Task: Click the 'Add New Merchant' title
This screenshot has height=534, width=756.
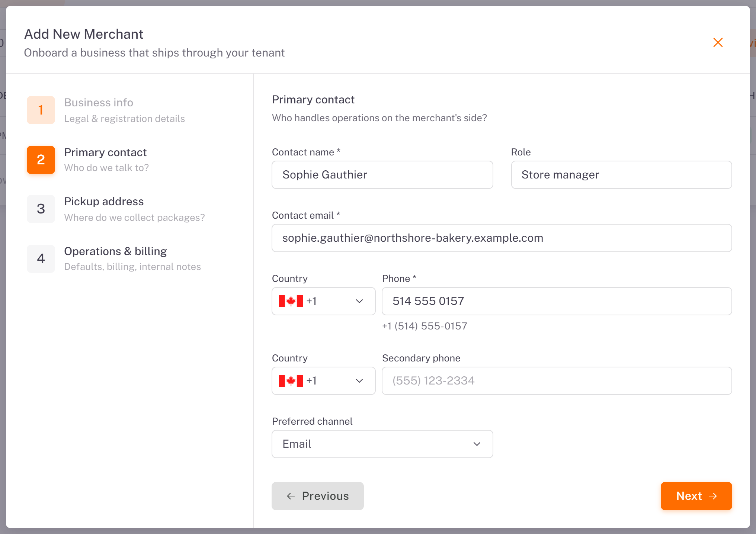Action: tap(84, 34)
